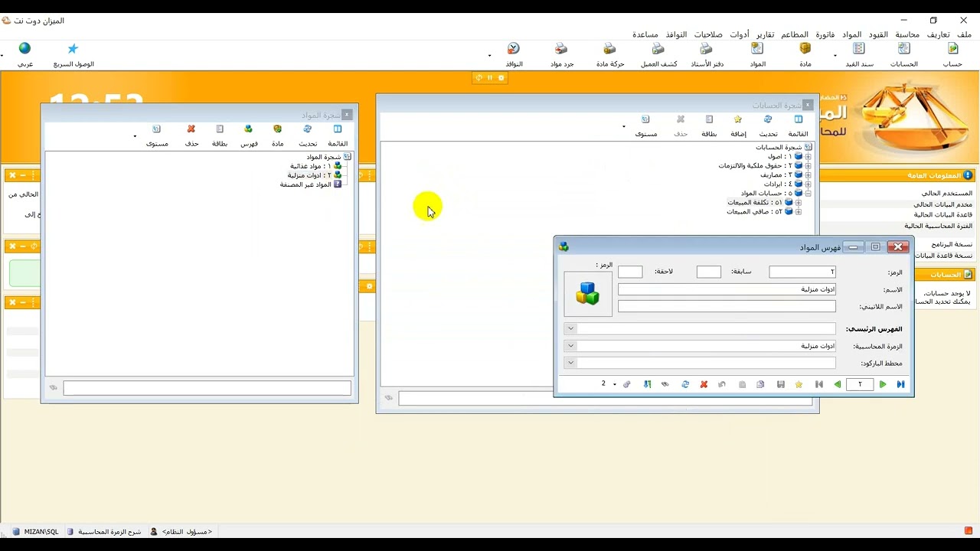Open the الحسابات (Accounts) toolbar icon
The height and width of the screenshot is (551, 980).
(x=904, y=55)
